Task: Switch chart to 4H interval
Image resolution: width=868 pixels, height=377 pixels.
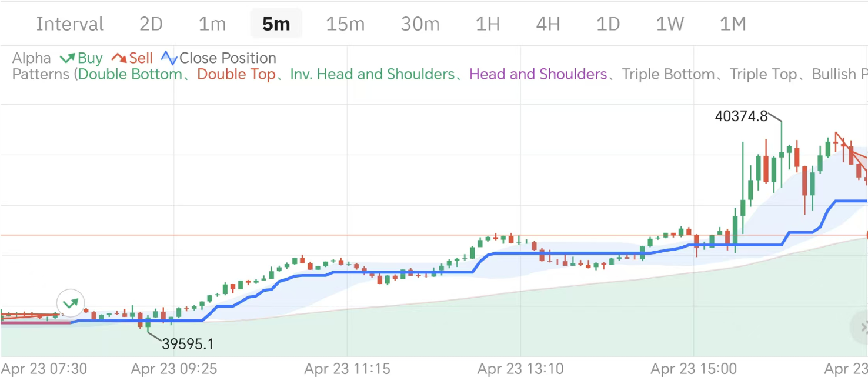Action: click(x=547, y=24)
